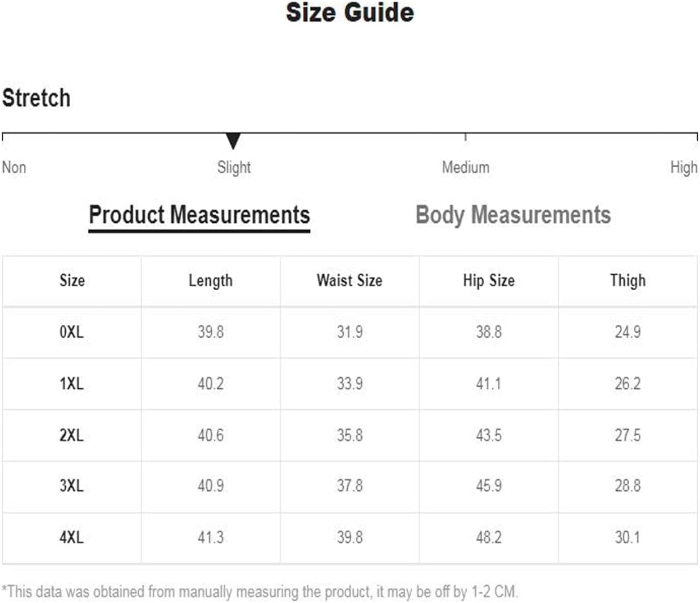700x603 pixels.
Task: Select the 1XL size row label
Action: click(x=71, y=384)
